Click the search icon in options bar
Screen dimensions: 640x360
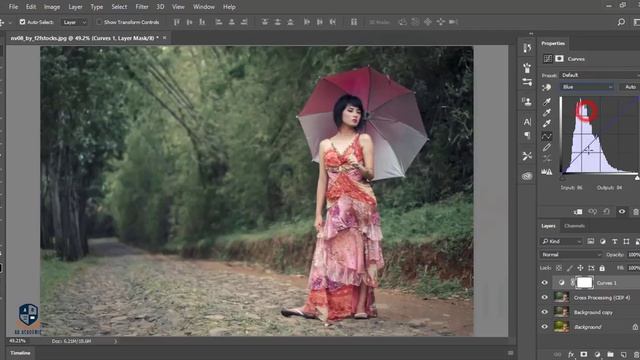click(621, 22)
